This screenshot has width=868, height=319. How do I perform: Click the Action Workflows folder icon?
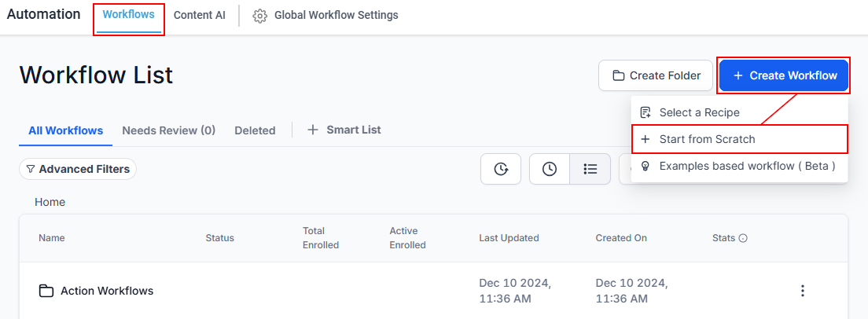pos(46,291)
